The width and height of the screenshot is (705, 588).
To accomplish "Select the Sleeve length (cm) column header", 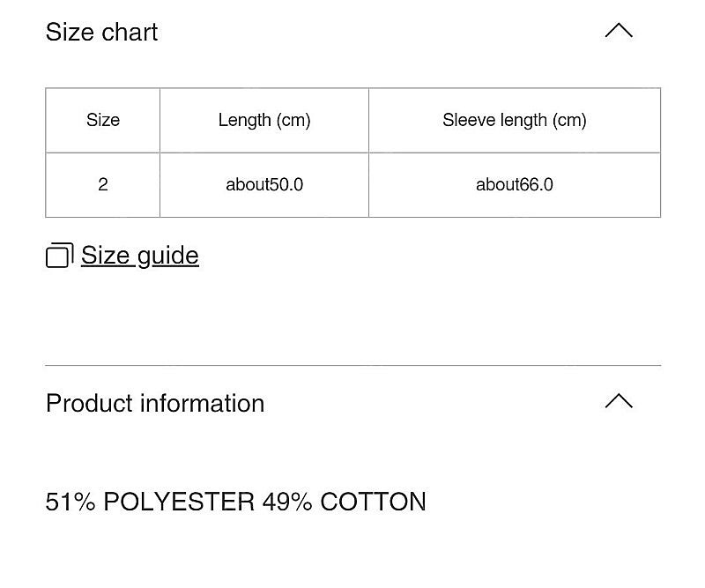I will tap(515, 120).
